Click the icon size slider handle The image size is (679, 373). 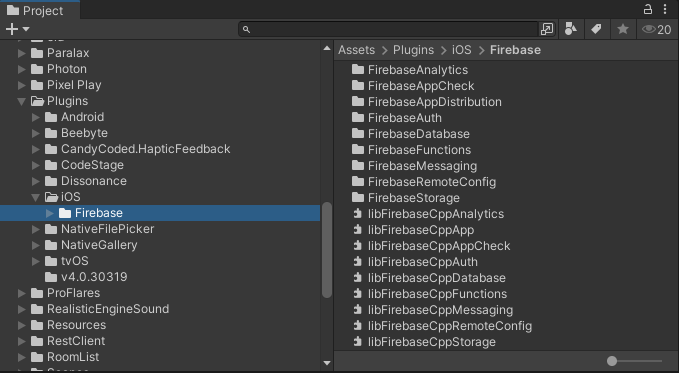tap(612, 361)
